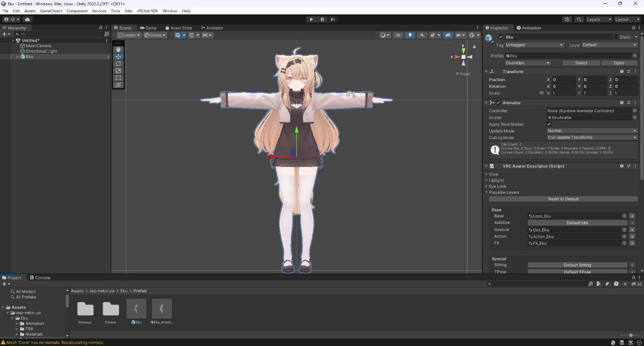Screen dimensions: 644x346
Task: Click the Pause button in top toolbar
Action: (322, 19)
